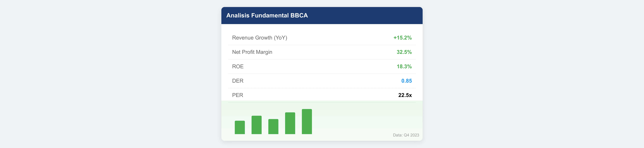The height and width of the screenshot is (148, 644).
Task: Click the fourth green chart bar
Action: [x=290, y=123]
